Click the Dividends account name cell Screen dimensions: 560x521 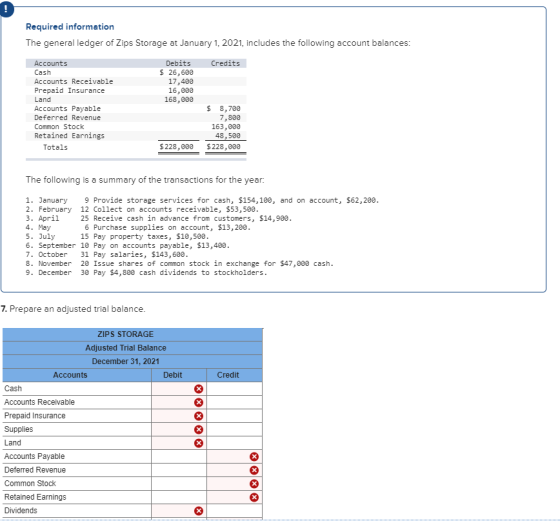click(x=77, y=511)
